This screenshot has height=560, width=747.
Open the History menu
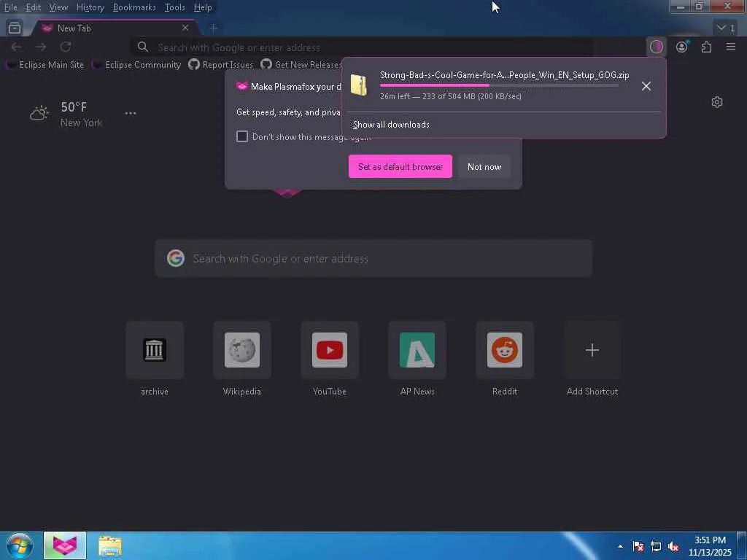[90, 7]
